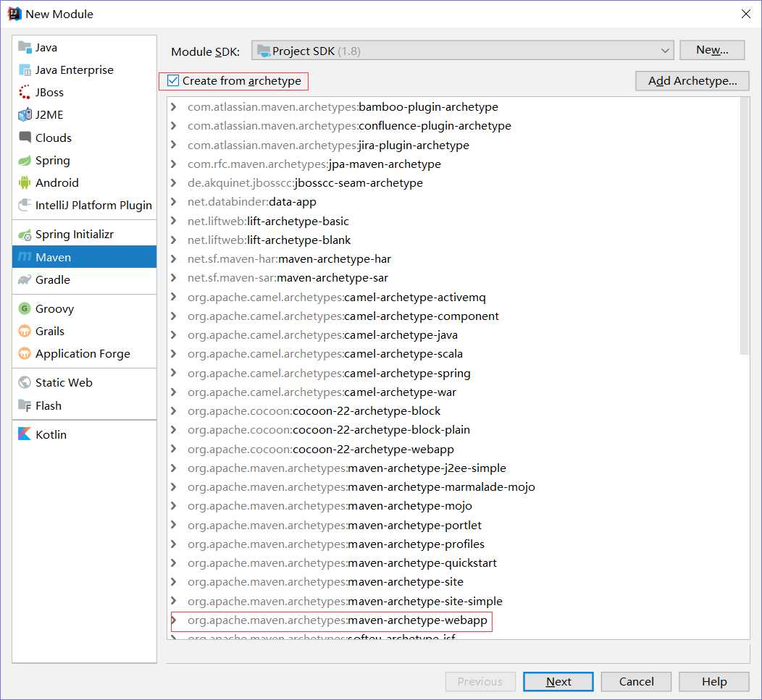Click the Maven m icon
The width and height of the screenshot is (762, 700).
[x=25, y=256]
